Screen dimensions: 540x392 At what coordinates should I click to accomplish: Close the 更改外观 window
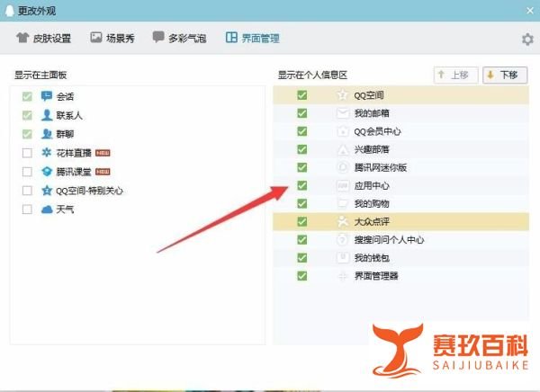[x=530, y=11]
